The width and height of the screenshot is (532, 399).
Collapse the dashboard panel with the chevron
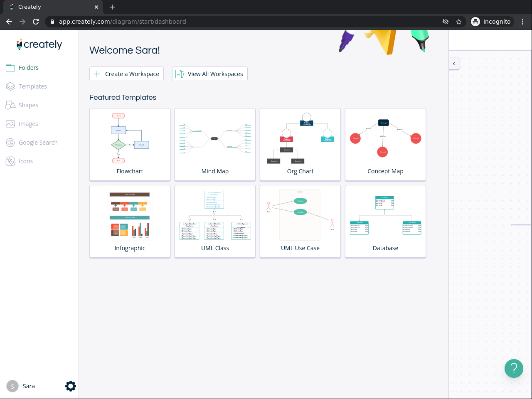[454, 64]
